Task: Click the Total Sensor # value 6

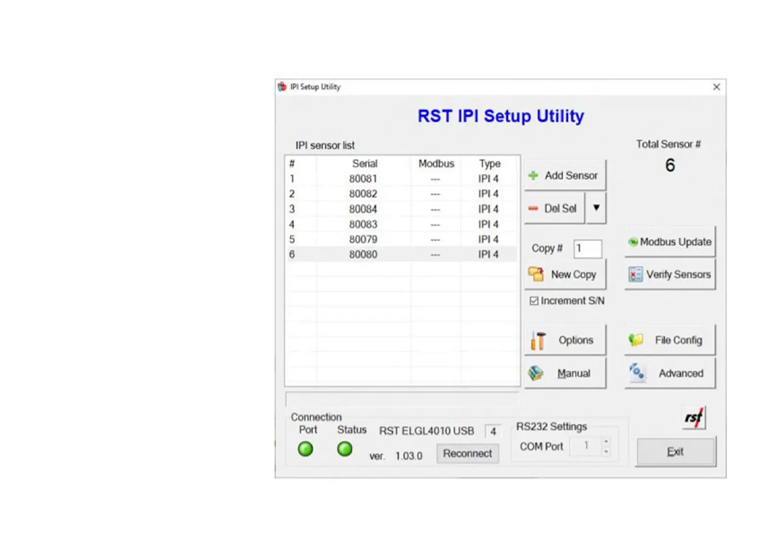Action: pos(670,165)
